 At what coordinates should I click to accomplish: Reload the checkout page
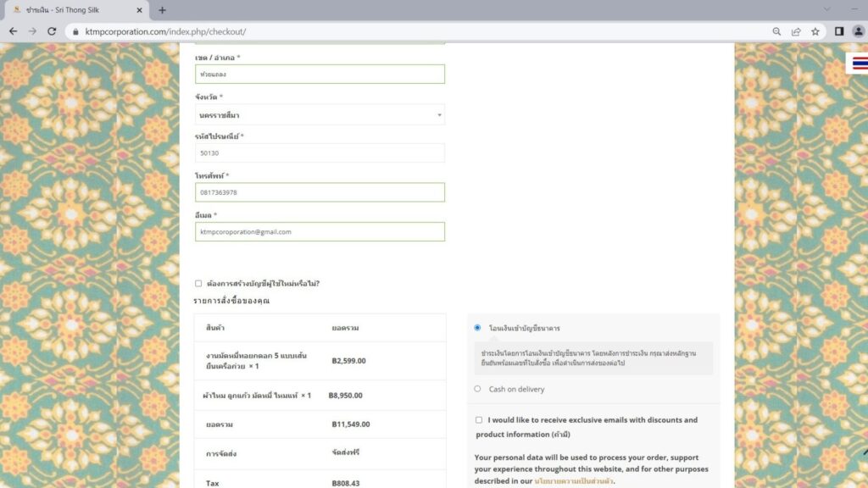point(52,31)
